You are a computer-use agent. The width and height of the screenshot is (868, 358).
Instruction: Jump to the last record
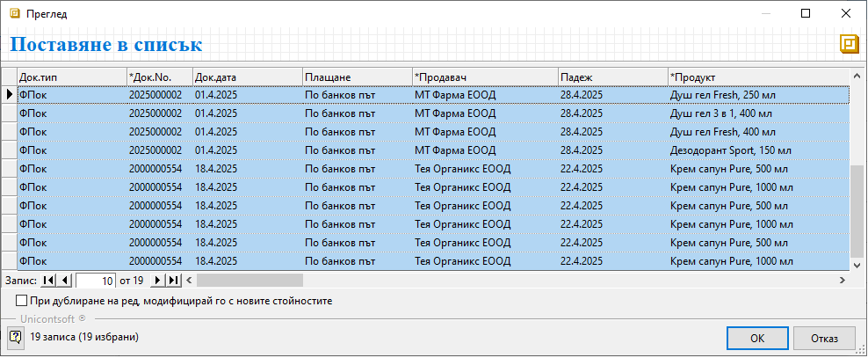click(x=173, y=281)
